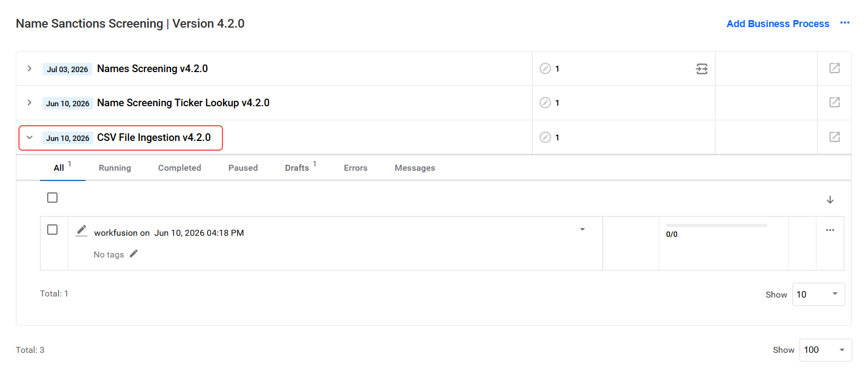Viewport: 868px width, 374px height.
Task: Click the input mapping icon on Names Screening row
Action: [x=701, y=69]
